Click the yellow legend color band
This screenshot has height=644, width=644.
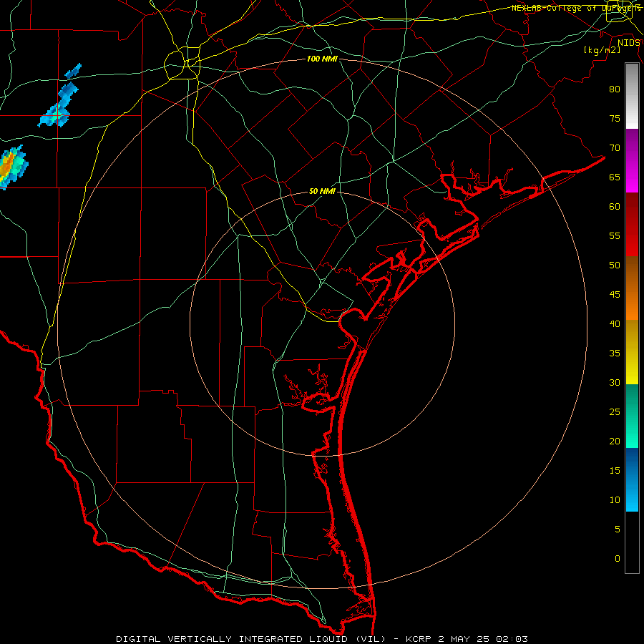[x=632, y=352]
